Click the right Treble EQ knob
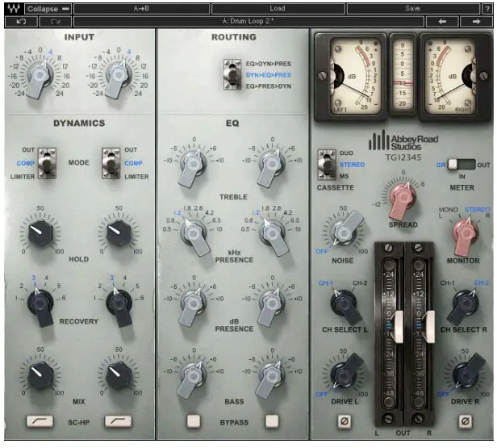 tap(271, 165)
